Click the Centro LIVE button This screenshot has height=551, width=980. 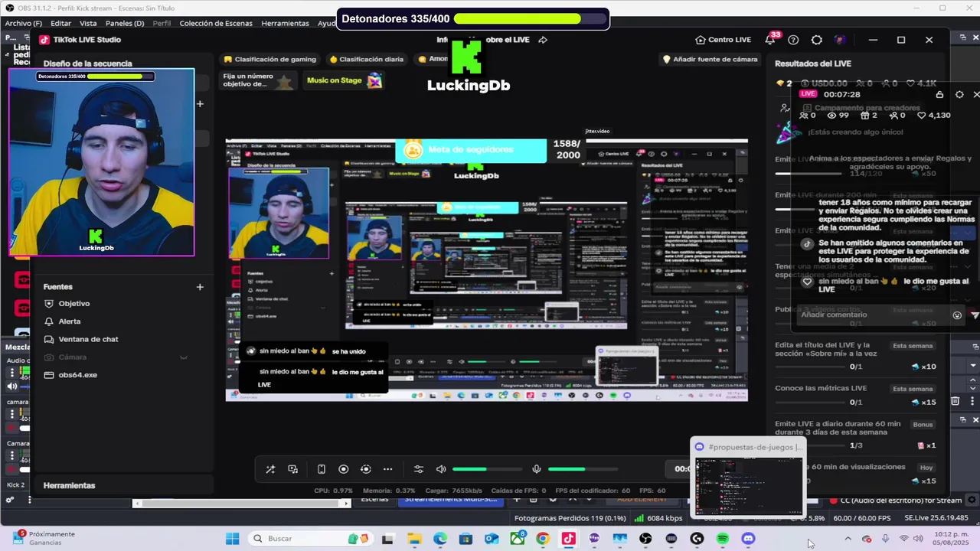[723, 40]
